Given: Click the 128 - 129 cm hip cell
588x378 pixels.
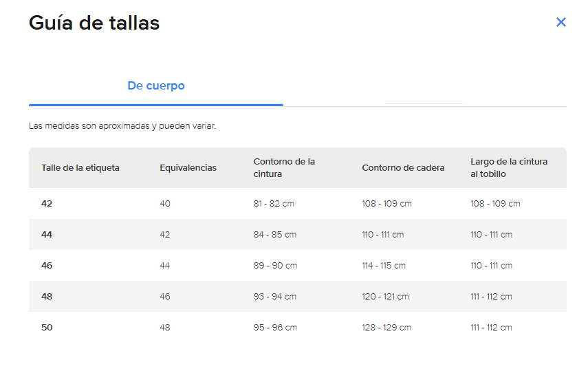Looking at the screenshot, I should [386, 328].
